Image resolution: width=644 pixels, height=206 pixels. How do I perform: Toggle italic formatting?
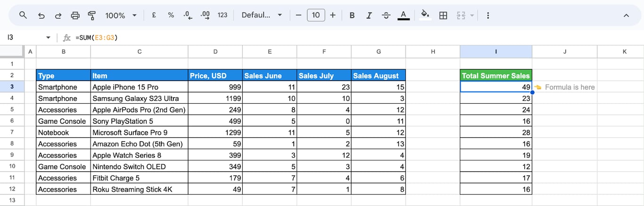click(x=369, y=16)
